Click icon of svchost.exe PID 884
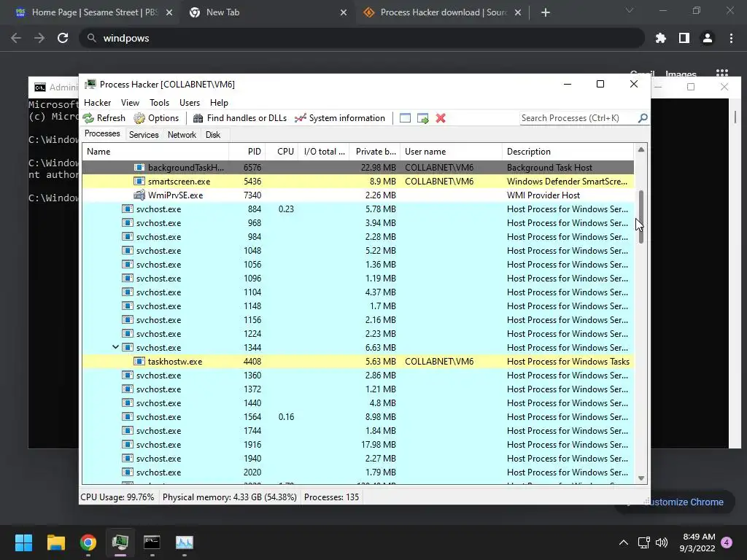This screenshot has height=560, width=747. click(x=127, y=209)
